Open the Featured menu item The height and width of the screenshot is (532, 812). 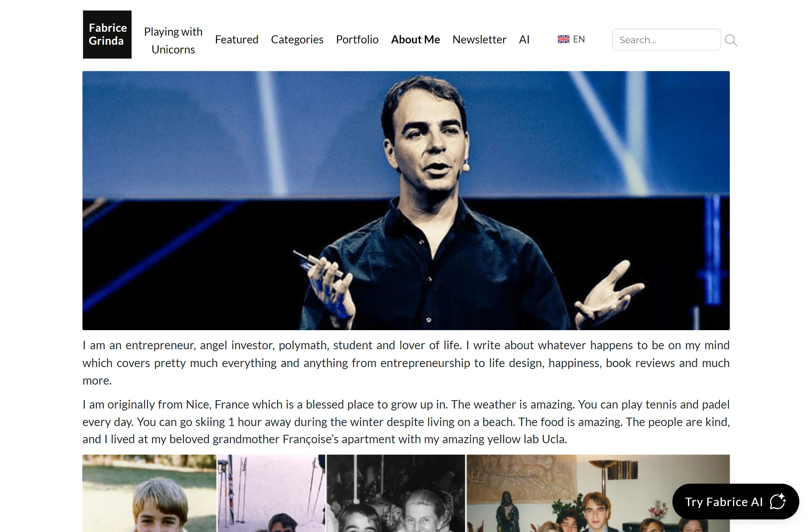tap(236, 40)
